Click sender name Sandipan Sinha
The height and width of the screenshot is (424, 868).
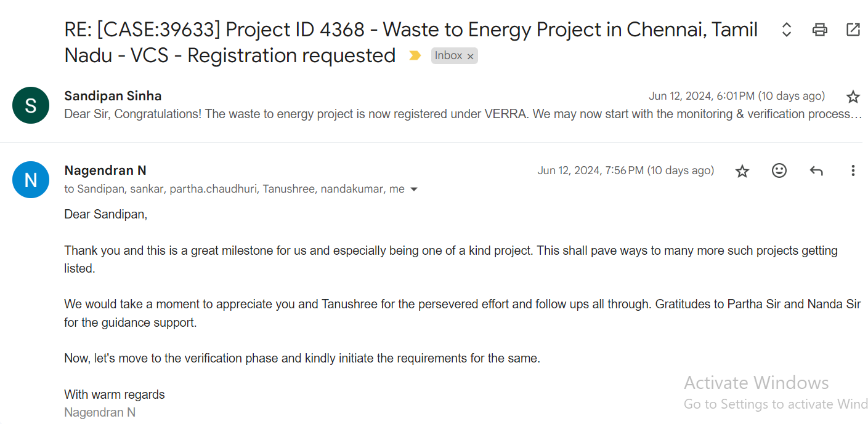pyautogui.click(x=113, y=96)
